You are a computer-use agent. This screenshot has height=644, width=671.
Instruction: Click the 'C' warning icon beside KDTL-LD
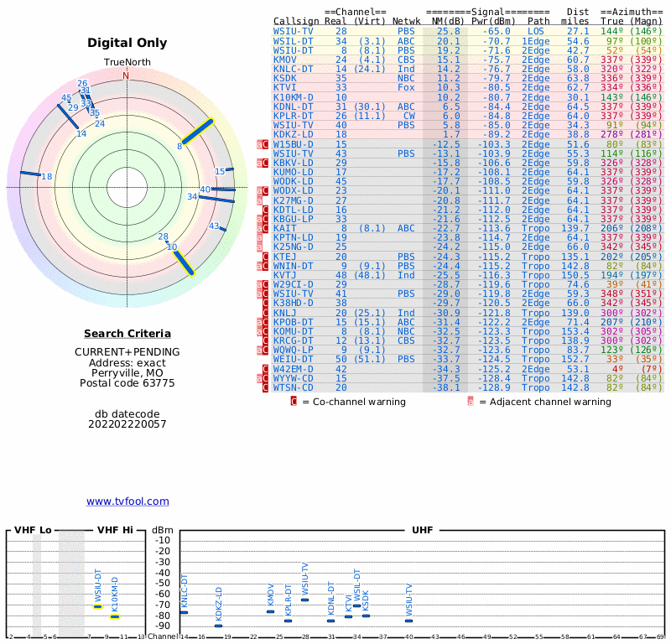(265, 210)
